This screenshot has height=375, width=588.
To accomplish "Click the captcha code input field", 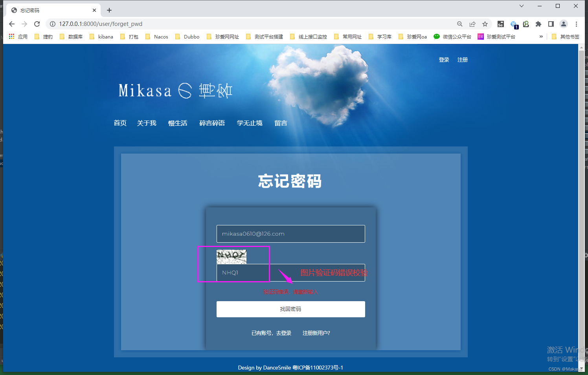I will [291, 273].
